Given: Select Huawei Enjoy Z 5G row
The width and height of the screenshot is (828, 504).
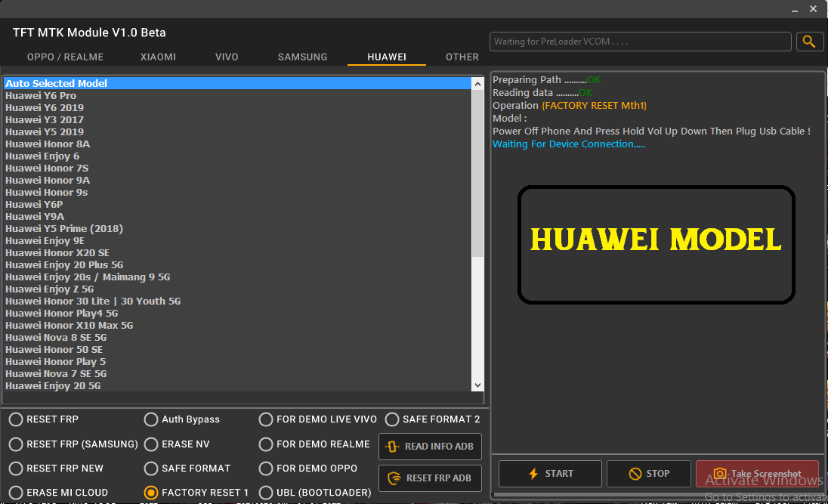Looking at the screenshot, I should (237, 289).
